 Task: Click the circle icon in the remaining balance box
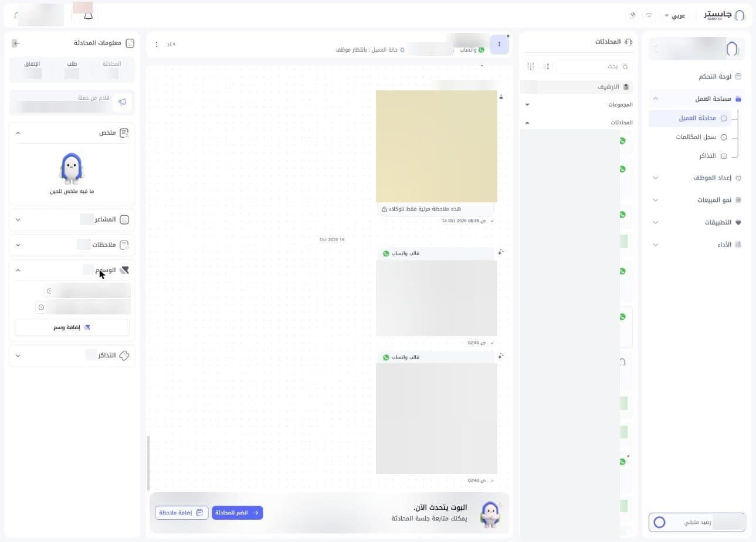[x=659, y=522]
